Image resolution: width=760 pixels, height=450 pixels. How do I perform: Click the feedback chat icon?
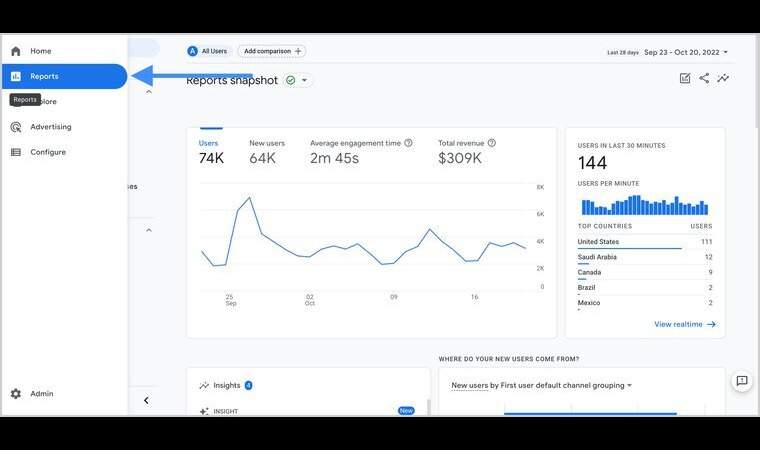(x=742, y=381)
